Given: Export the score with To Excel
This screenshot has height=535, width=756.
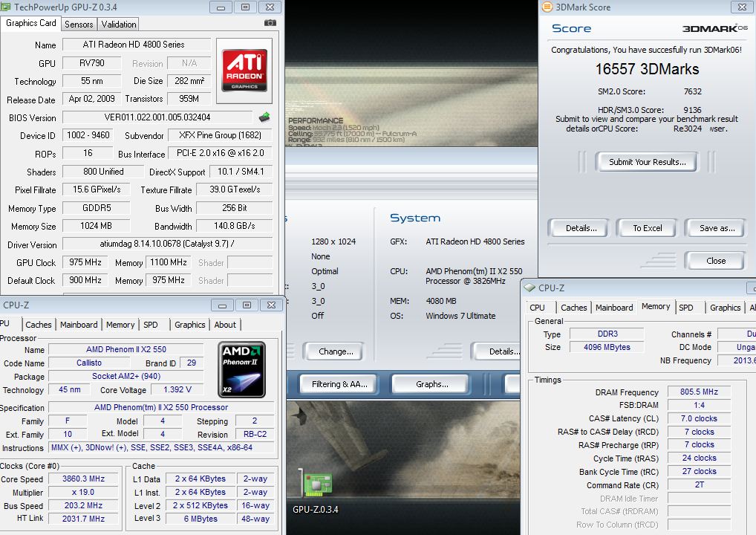Looking at the screenshot, I should (647, 228).
